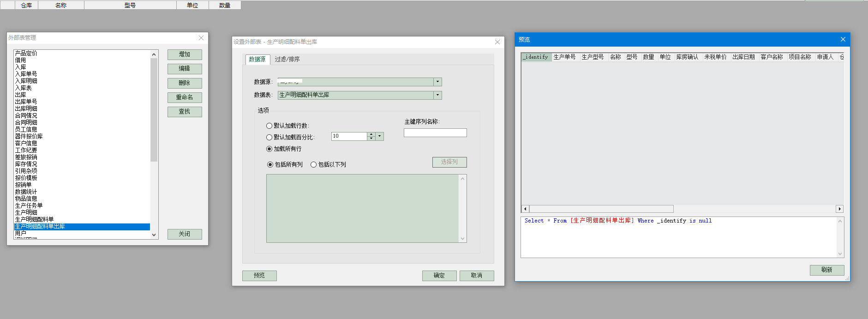Viewport: 868px width, 319px height.
Task: Switch to the 过滤/排序 tab
Action: (x=287, y=60)
